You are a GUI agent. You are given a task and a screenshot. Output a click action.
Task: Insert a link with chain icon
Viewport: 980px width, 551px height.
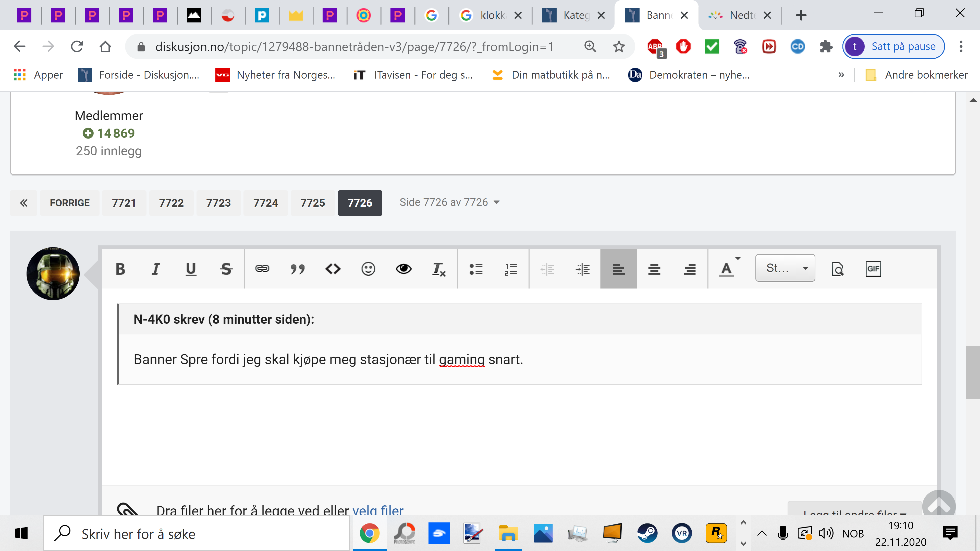262,269
